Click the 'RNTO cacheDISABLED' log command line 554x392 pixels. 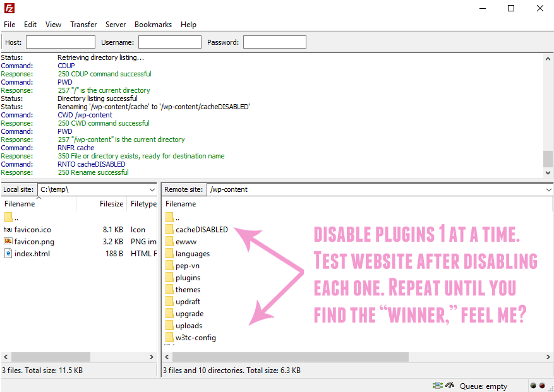tap(92, 164)
